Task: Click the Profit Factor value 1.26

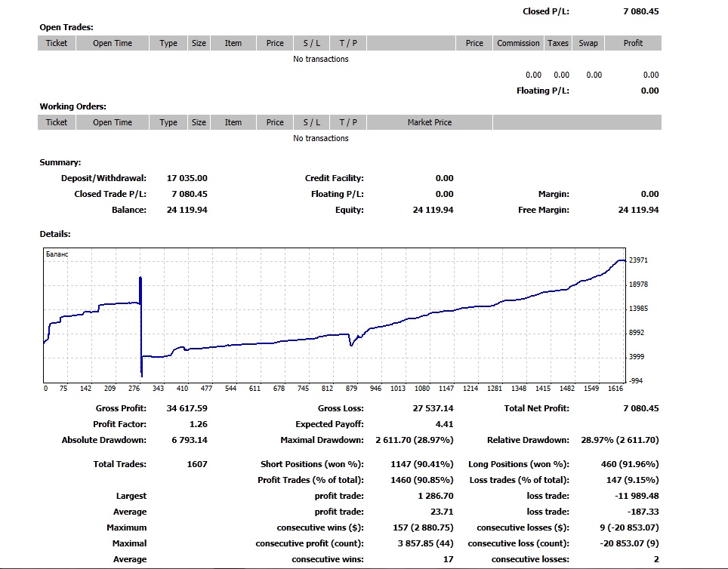Action: point(196,424)
